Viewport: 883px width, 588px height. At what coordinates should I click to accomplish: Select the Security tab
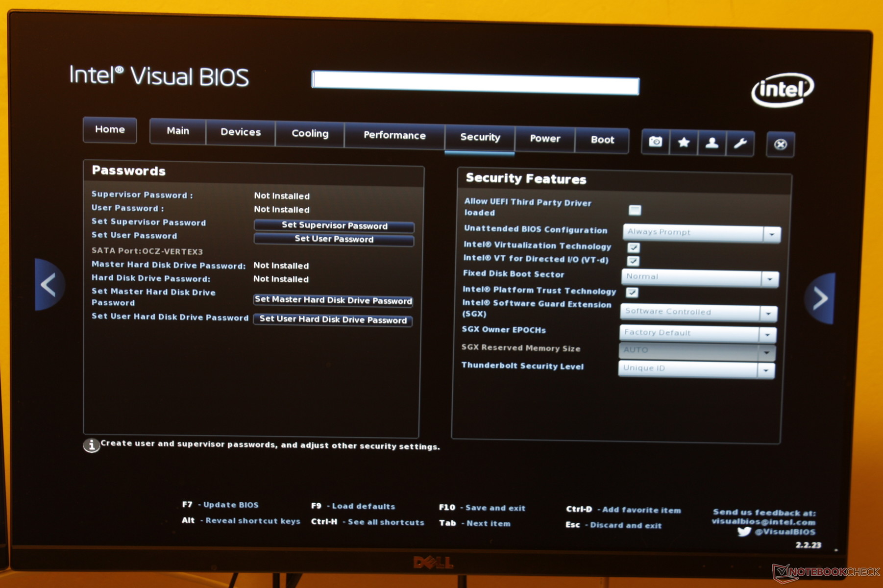(480, 138)
